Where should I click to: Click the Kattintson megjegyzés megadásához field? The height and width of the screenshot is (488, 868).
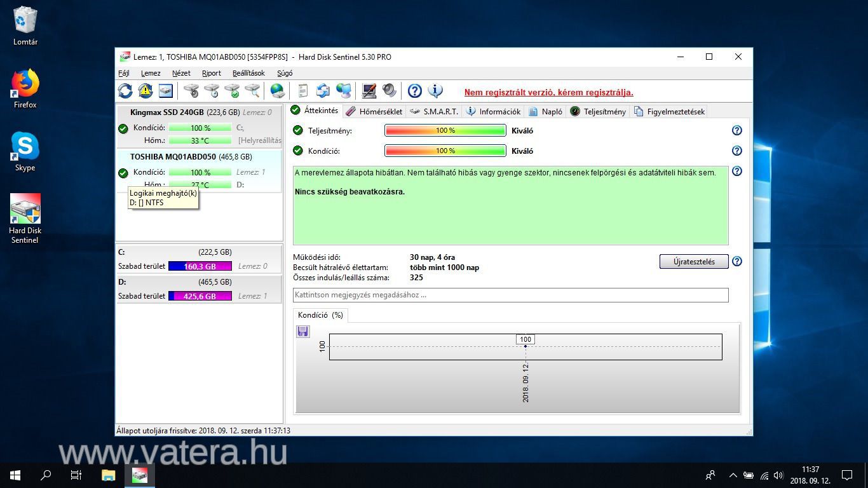click(x=510, y=295)
